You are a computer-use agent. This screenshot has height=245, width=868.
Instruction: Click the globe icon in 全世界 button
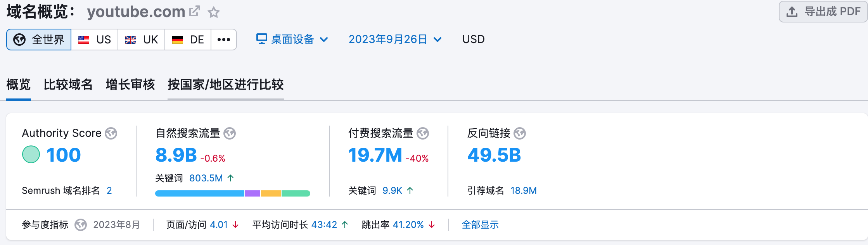(x=19, y=40)
